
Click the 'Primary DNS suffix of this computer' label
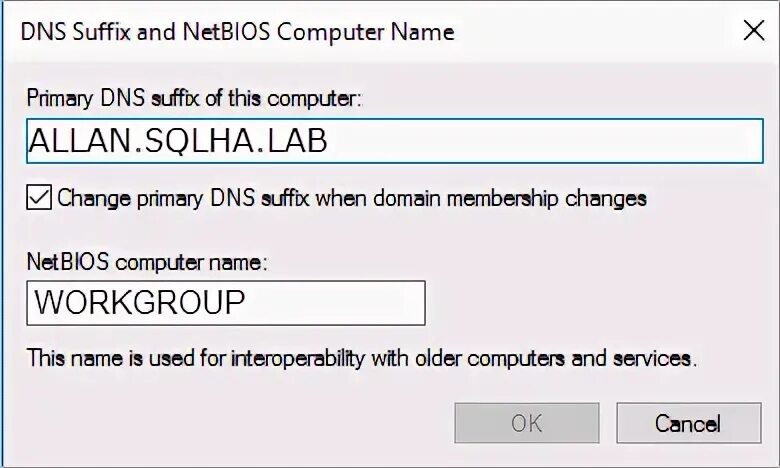(x=194, y=98)
